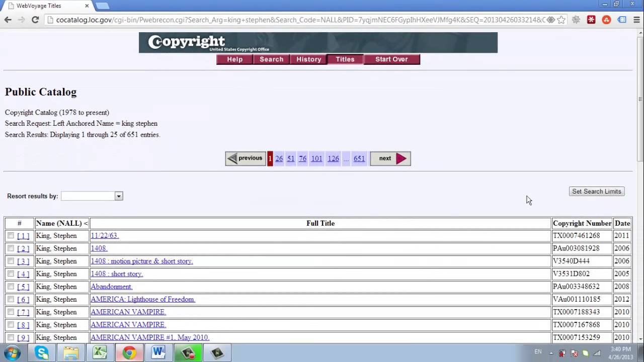The image size is (644, 362).
Task: Click copyright number TX0007461268
Action: point(576,235)
